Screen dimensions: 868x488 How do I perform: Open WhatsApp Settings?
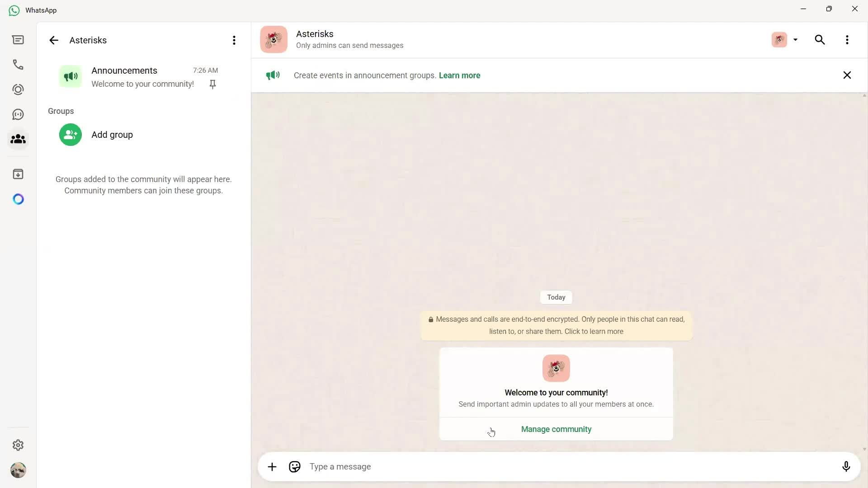(18, 445)
